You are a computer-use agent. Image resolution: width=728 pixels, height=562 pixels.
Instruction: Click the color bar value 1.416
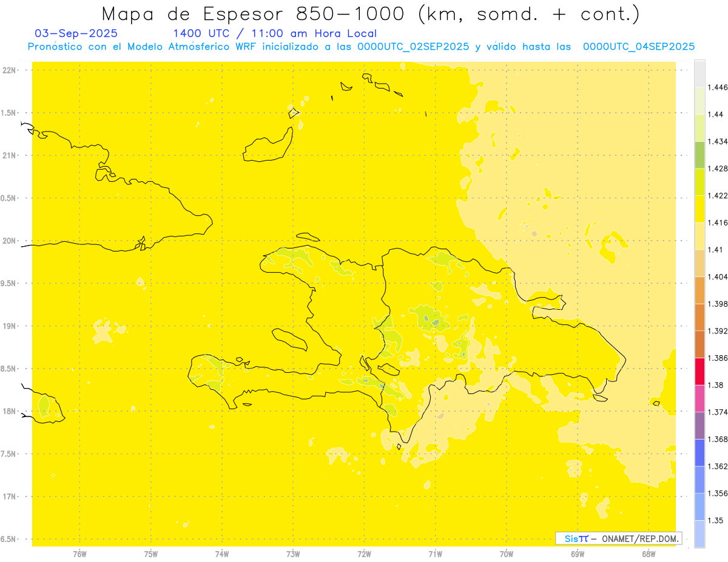click(x=718, y=222)
